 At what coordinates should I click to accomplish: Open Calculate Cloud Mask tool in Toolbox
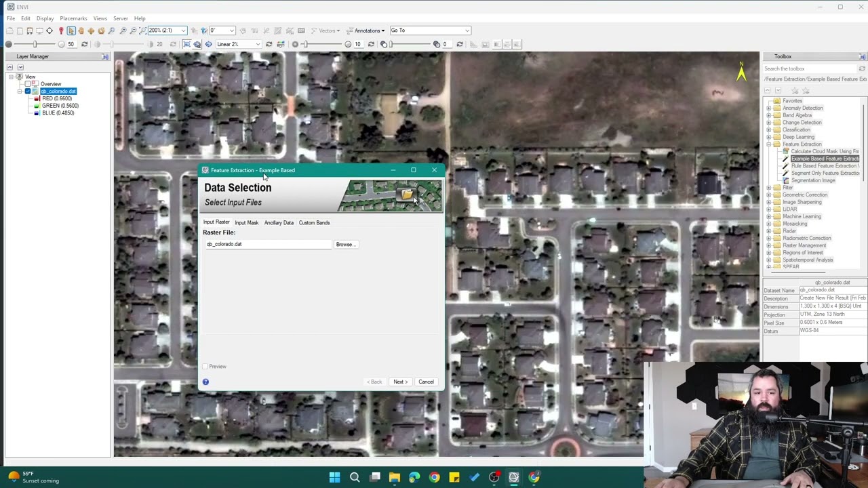pos(822,151)
